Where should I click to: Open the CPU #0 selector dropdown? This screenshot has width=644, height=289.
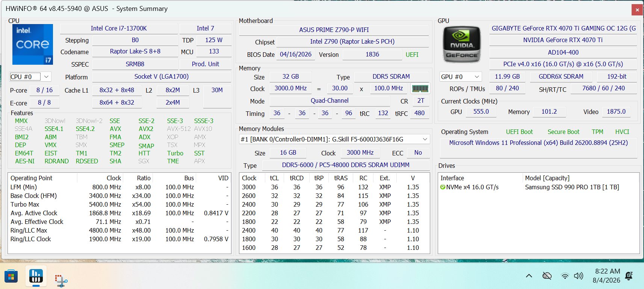[x=30, y=77]
